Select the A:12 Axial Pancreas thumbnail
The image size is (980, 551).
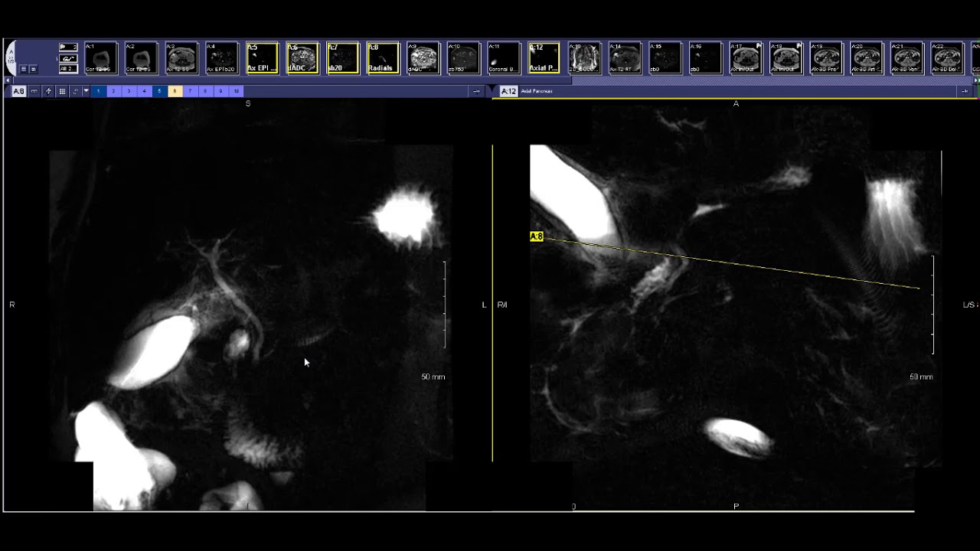click(544, 58)
